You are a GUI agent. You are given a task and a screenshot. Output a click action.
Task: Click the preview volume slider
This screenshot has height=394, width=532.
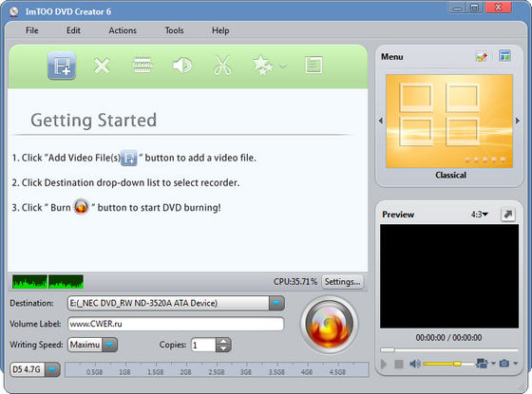coord(448,364)
